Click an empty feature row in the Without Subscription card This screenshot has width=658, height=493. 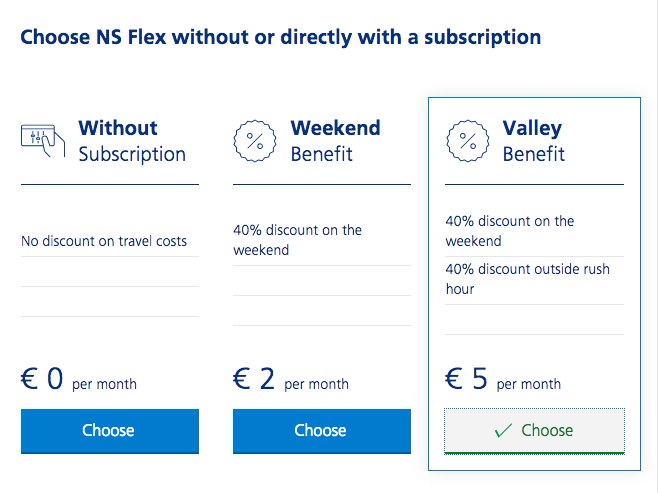[110, 272]
